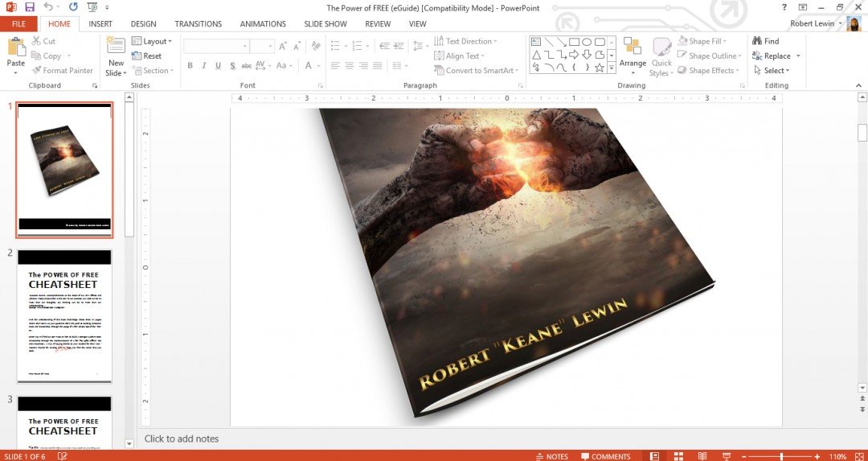Image resolution: width=868 pixels, height=461 pixels.
Task: Align text right in Paragraph group
Action: [x=363, y=65]
